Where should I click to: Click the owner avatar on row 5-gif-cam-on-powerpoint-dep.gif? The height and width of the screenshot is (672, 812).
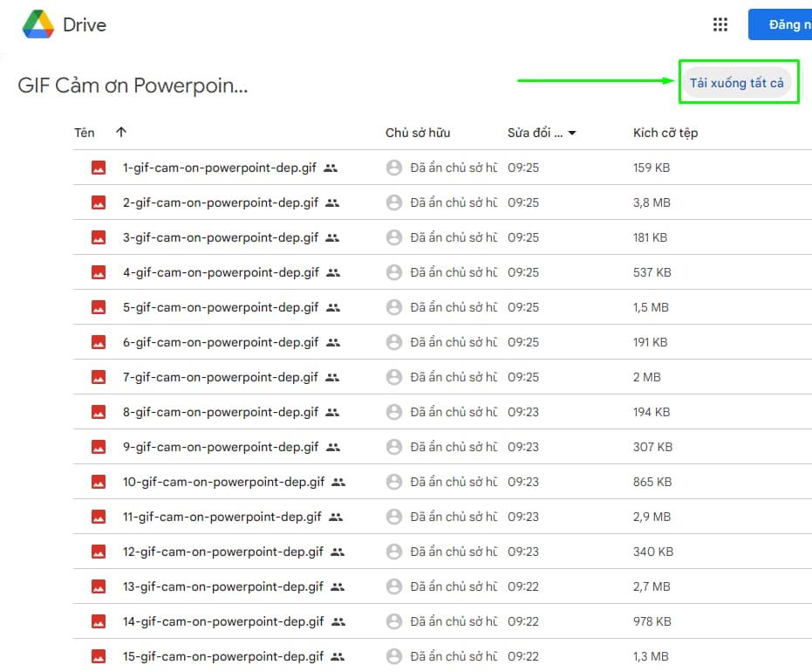(393, 306)
